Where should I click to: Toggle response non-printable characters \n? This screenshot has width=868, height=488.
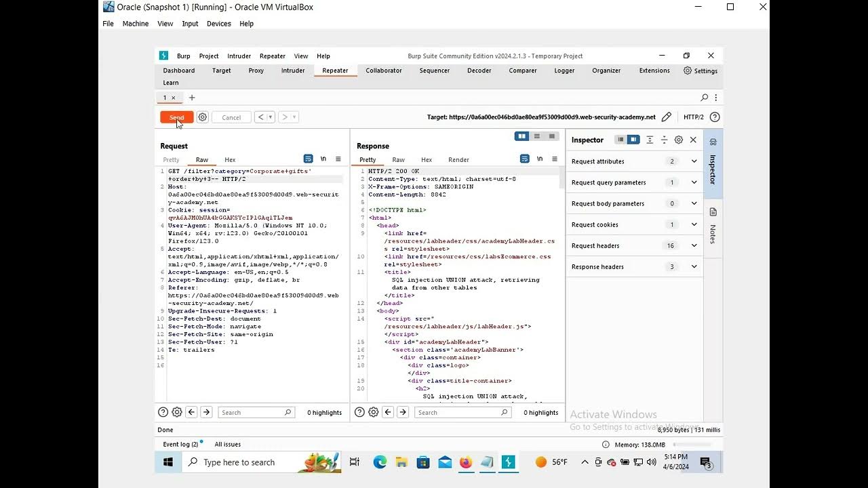click(x=540, y=159)
